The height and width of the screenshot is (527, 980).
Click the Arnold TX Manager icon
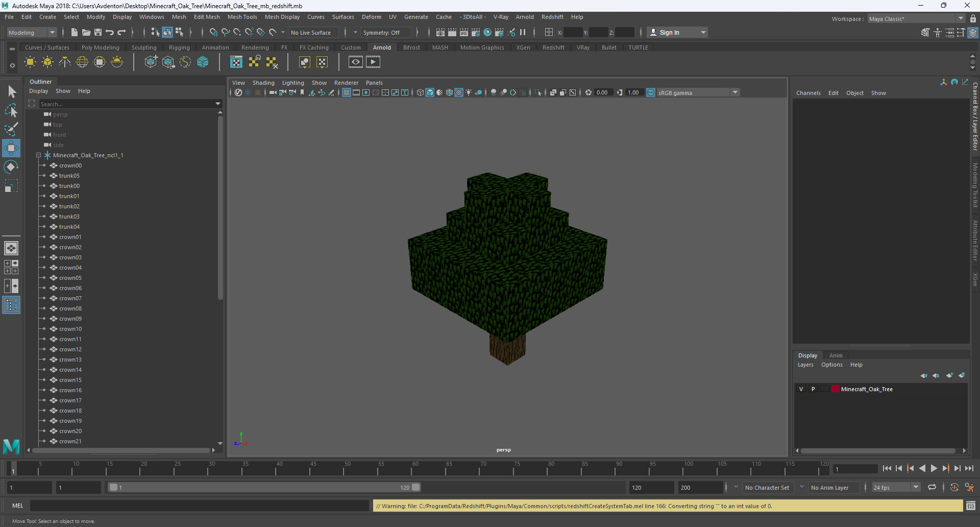coord(236,62)
